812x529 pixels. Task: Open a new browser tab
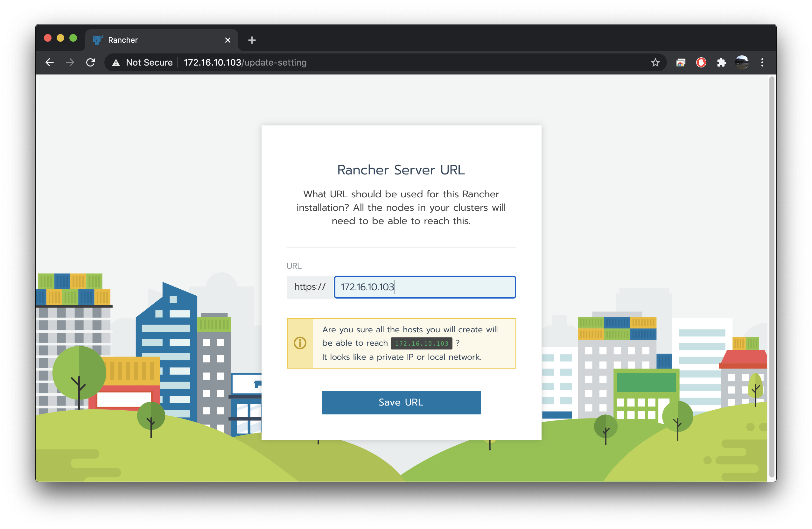[x=252, y=40]
